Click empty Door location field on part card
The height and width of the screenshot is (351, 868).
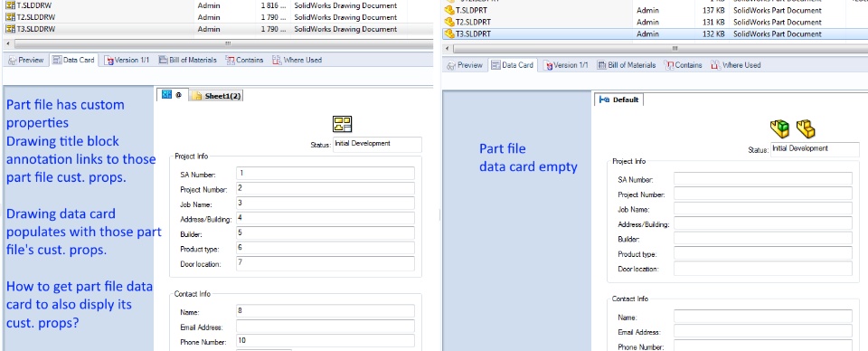[x=763, y=269]
